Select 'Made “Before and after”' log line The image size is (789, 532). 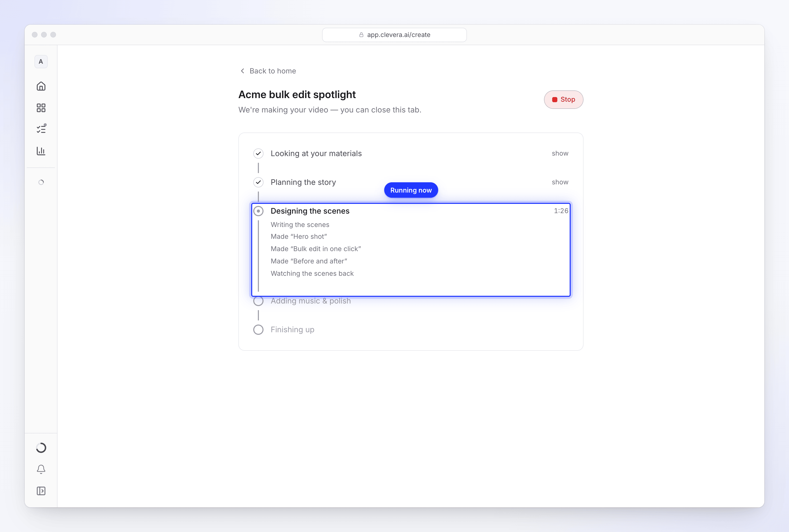click(x=309, y=261)
